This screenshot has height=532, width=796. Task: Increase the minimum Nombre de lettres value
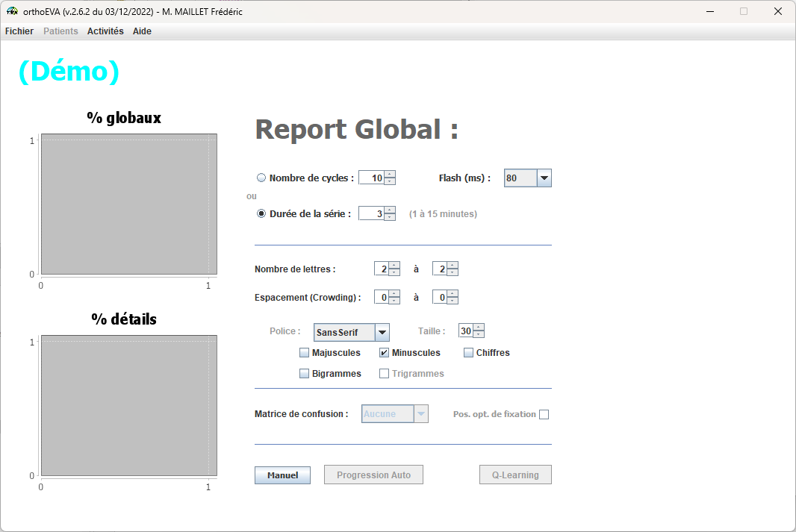click(394, 265)
